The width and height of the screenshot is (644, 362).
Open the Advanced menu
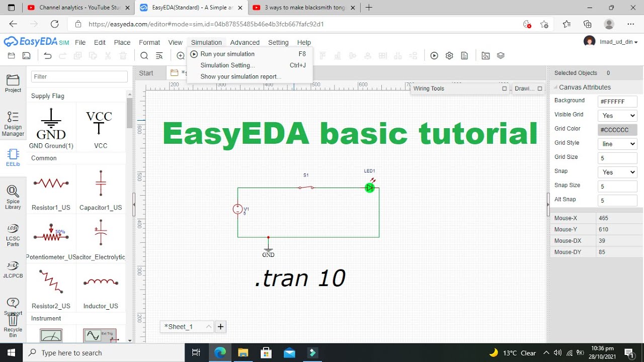pyautogui.click(x=245, y=42)
